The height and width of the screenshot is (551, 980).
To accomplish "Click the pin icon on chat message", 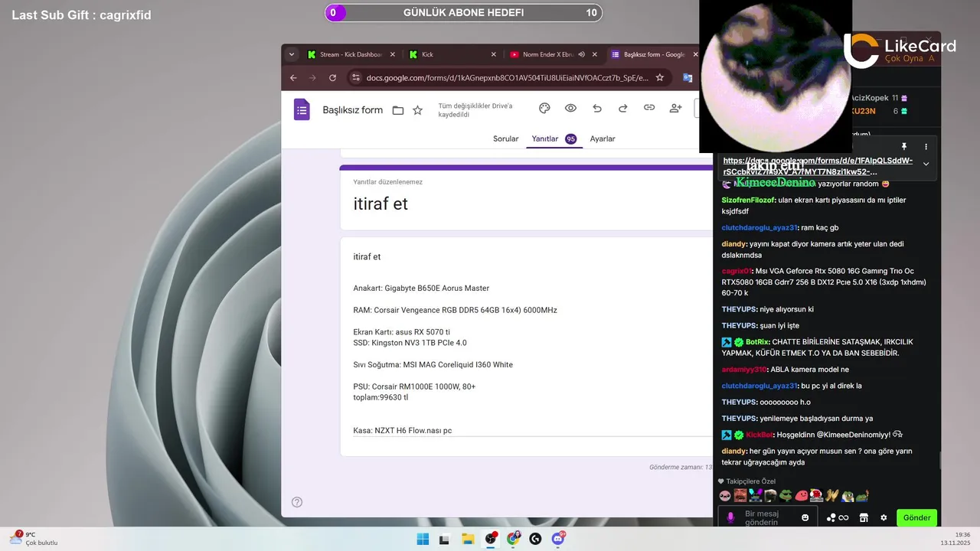I will pyautogui.click(x=903, y=146).
